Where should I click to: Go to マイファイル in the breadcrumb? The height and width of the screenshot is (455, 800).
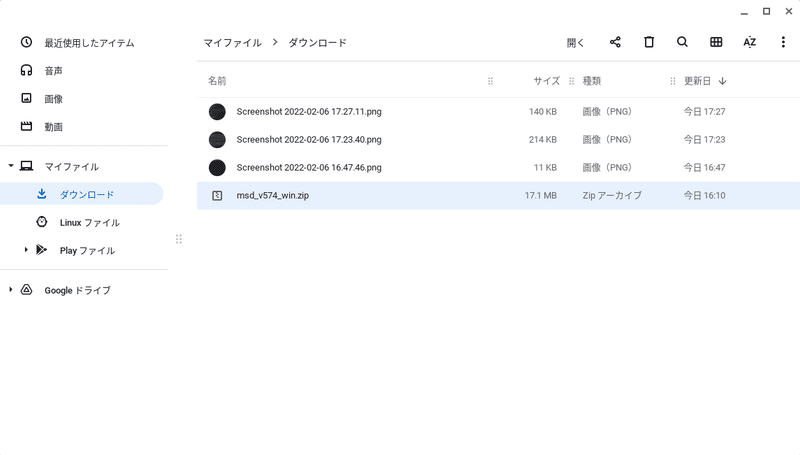coord(233,43)
